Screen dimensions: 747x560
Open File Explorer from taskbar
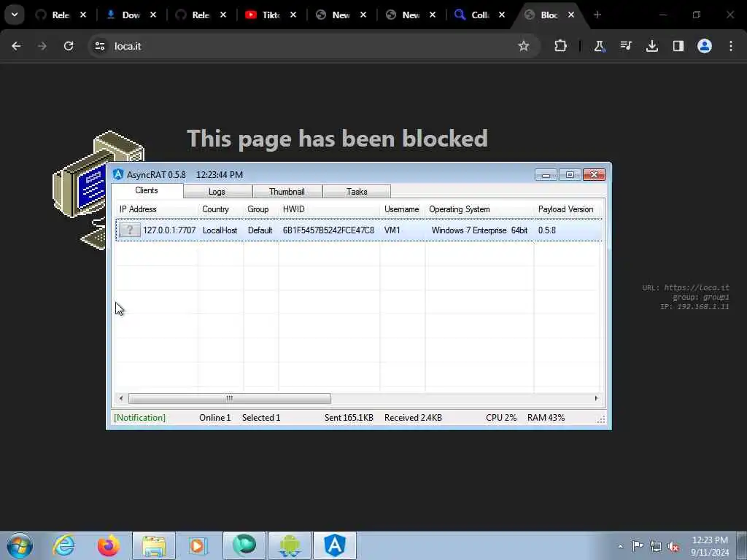[154, 545]
